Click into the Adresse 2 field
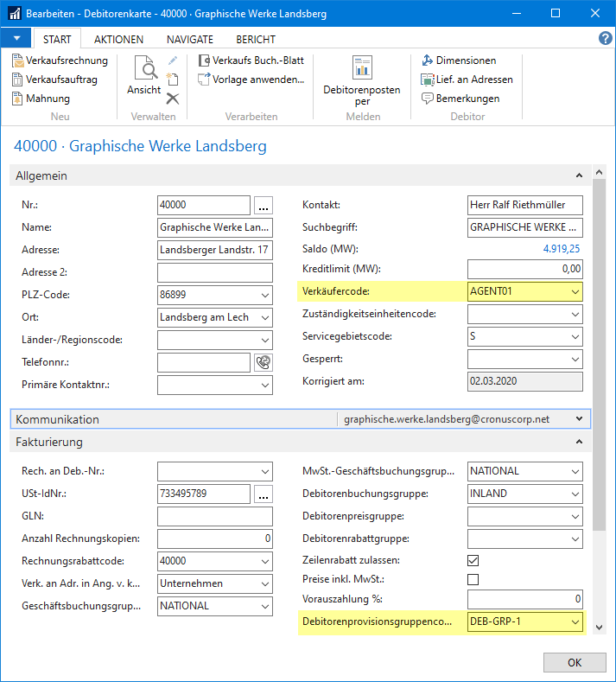This screenshot has width=616, height=682. click(214, 272)
